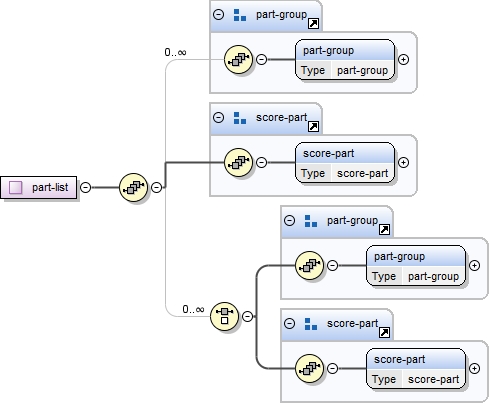
Task: Click the 0..∞ label beside the choice compositor
Action: pos(193,309)
